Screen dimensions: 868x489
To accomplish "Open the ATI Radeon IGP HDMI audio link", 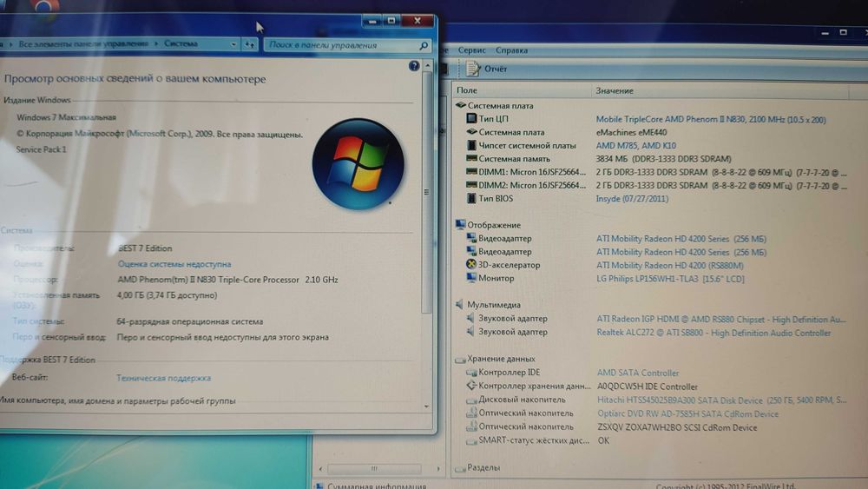I will (x=720, y=320).
